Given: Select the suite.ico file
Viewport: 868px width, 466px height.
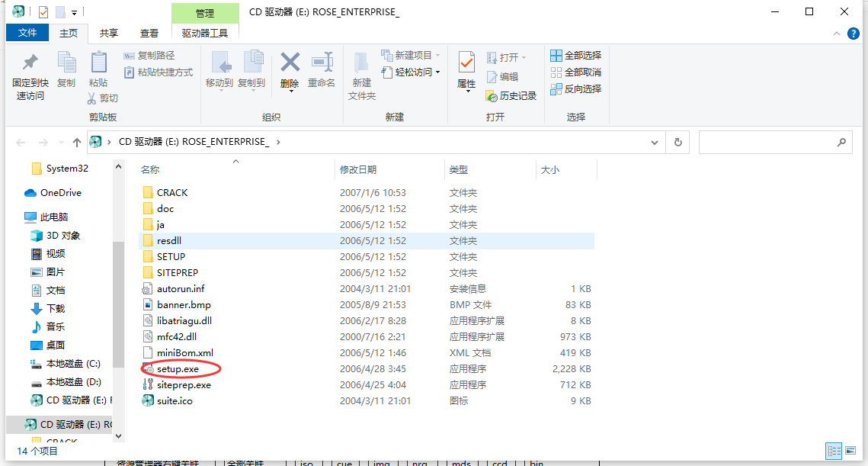Looking at the screenshot, I should [175, 400].
